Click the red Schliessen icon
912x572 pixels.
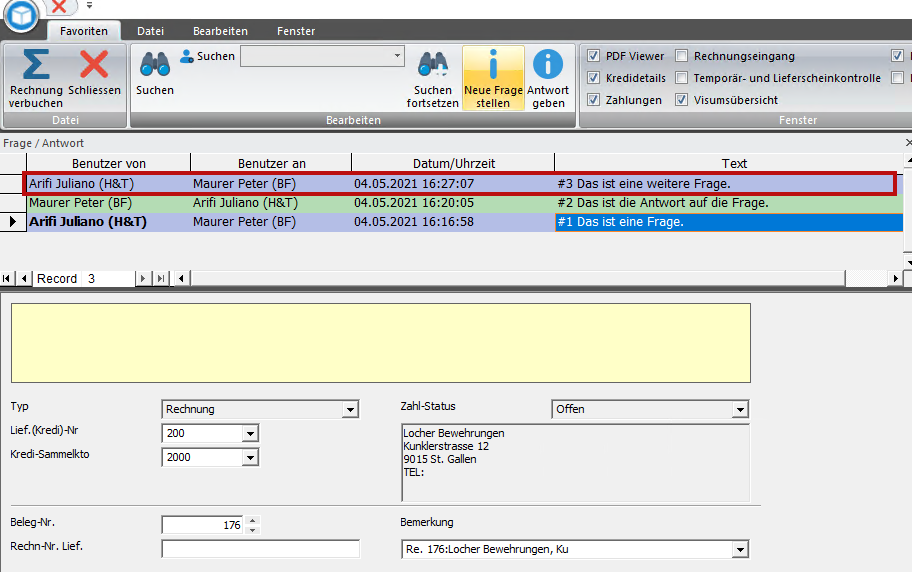pyautogui.click(x=94, y=64)
